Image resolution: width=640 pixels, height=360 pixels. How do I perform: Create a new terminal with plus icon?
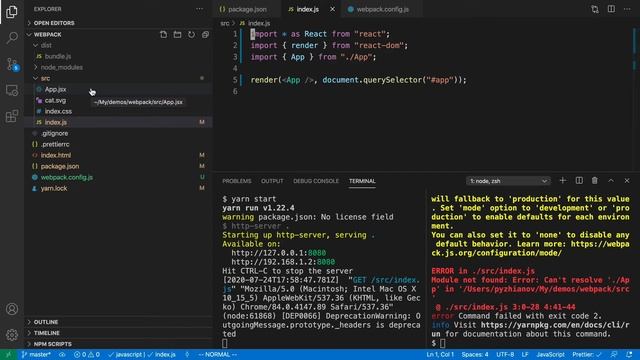click(x=562, y=180)
